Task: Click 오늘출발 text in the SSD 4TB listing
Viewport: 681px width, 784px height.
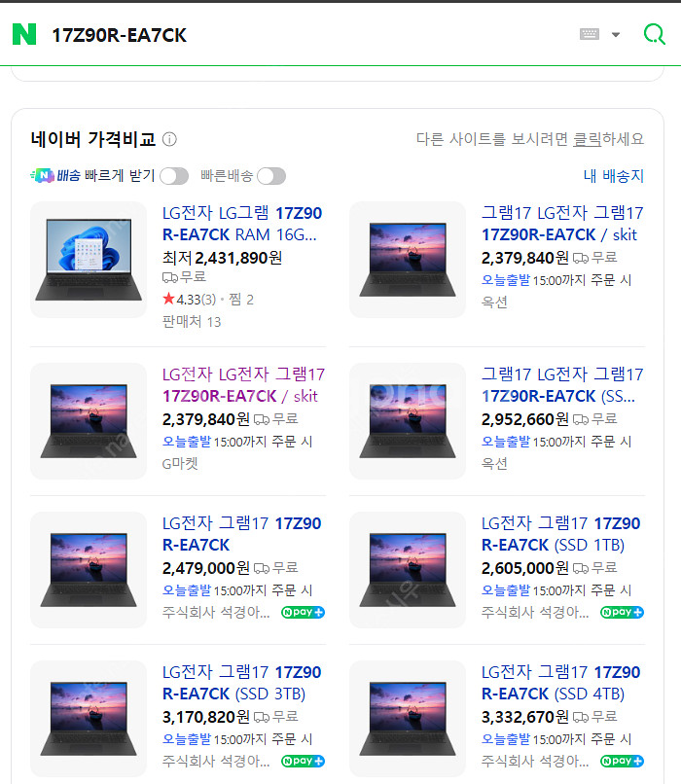Action: tap(506, 739)
